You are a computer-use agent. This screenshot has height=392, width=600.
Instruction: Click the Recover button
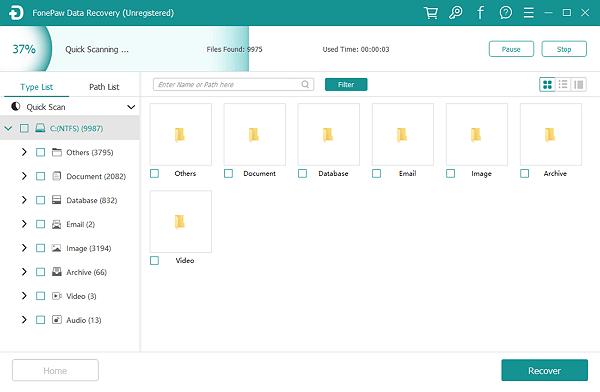coord(545,370)
